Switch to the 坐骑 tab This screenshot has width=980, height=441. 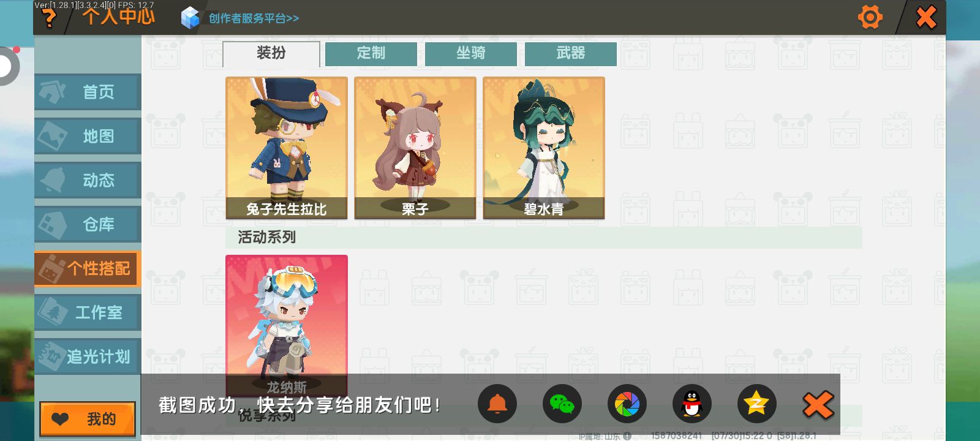(x=471, y=54)
